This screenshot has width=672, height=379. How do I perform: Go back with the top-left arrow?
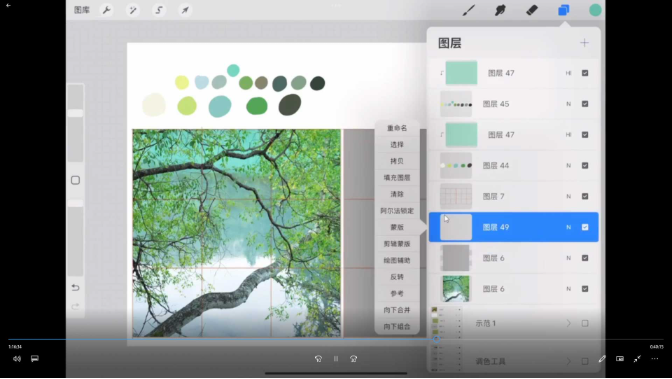8,6
